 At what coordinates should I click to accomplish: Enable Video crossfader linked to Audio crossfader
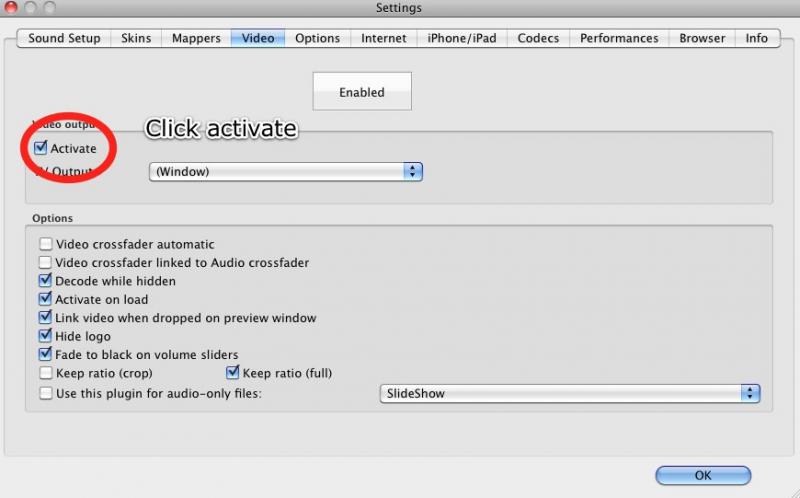pyautogui.click(x=46, y=262)
